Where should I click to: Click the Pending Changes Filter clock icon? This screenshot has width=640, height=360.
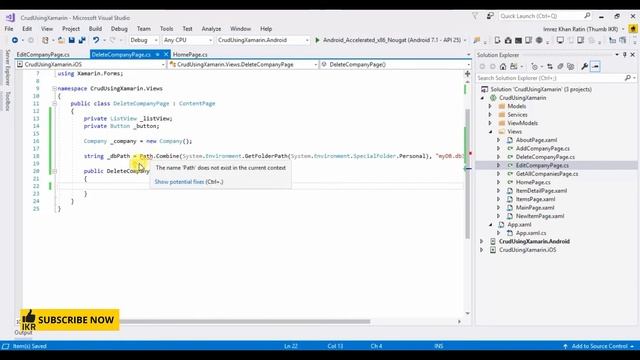pos(534,67)
